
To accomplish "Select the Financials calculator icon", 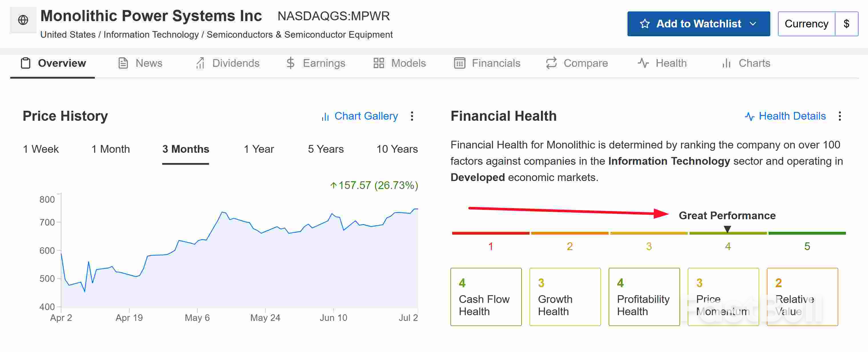I will click(x=459, y=63).
